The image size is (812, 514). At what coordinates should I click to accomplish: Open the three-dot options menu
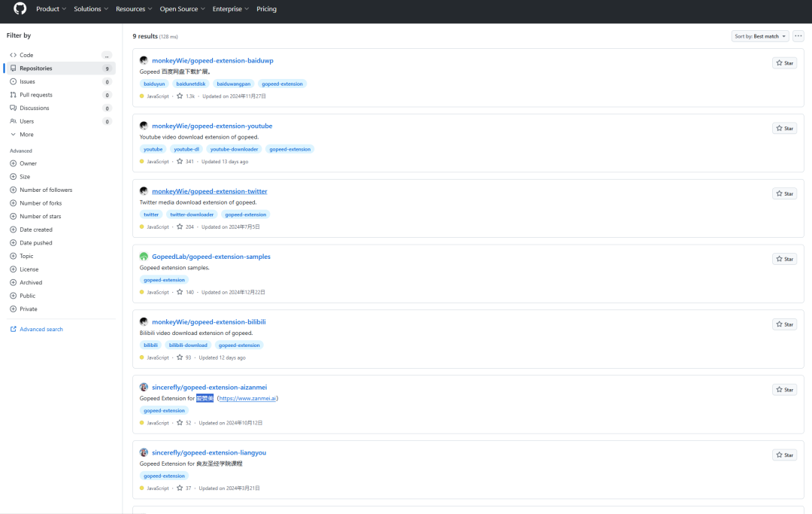tap(798, 36)
